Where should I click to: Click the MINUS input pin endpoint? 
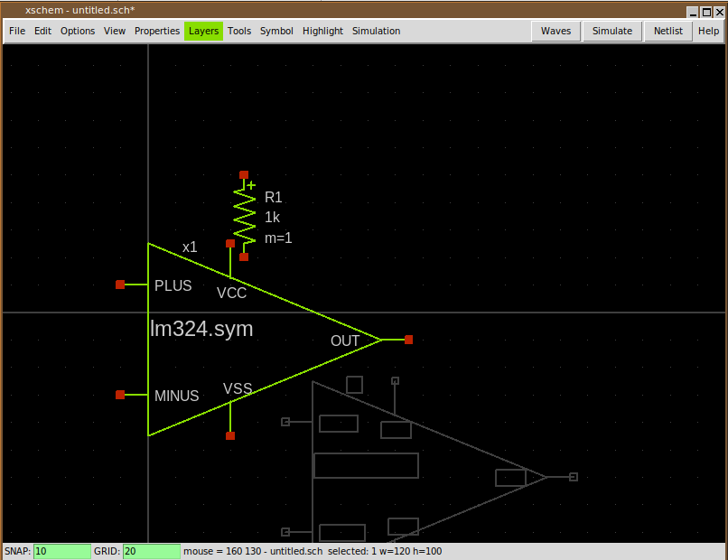[120, 395]
